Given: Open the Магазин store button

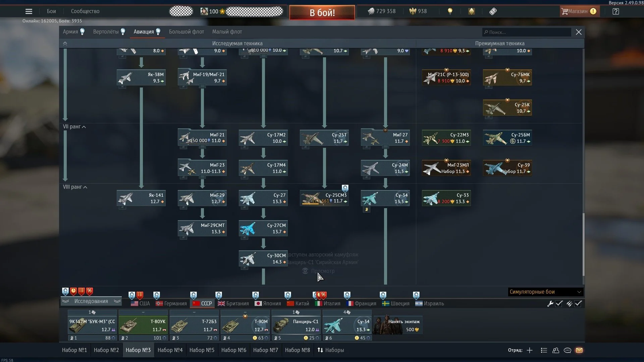Looking at the screenshot, I should [578, 11].
